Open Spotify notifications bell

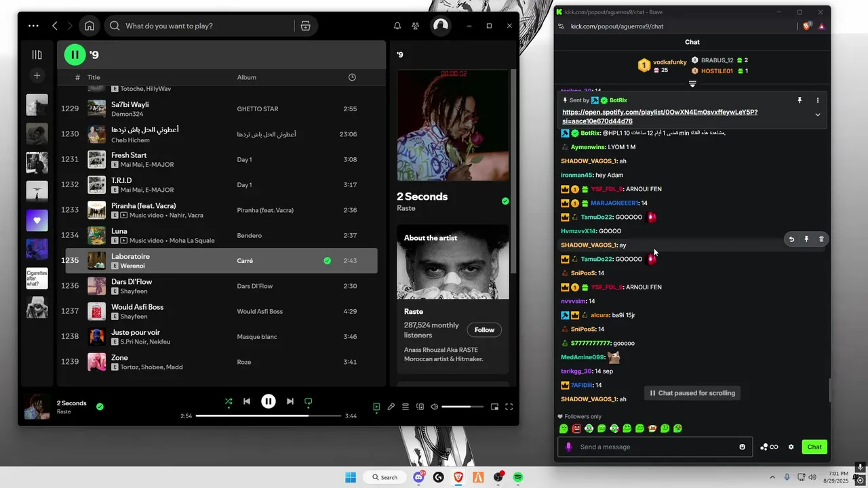(x=397, y=26)
